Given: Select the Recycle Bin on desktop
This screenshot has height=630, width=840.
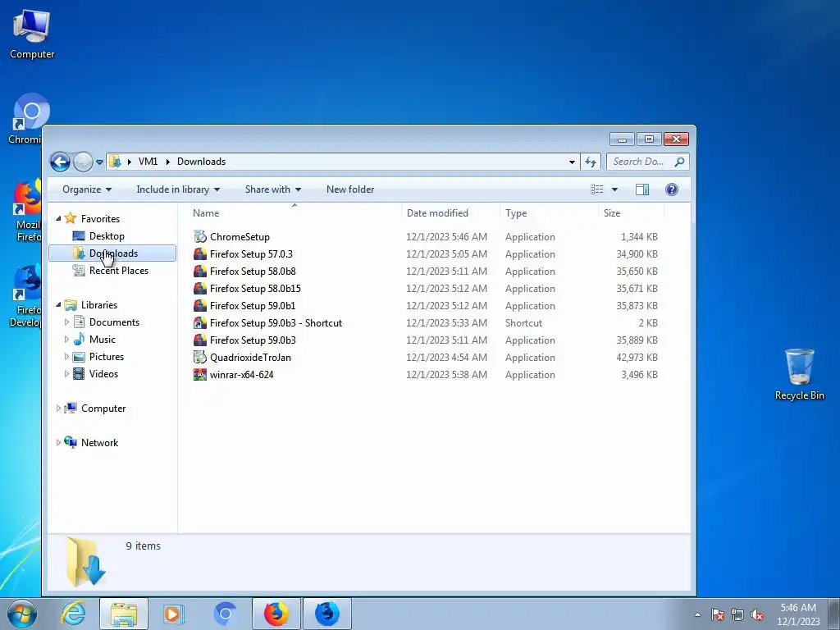Looking at the screenshot, I should coord(799,374).
